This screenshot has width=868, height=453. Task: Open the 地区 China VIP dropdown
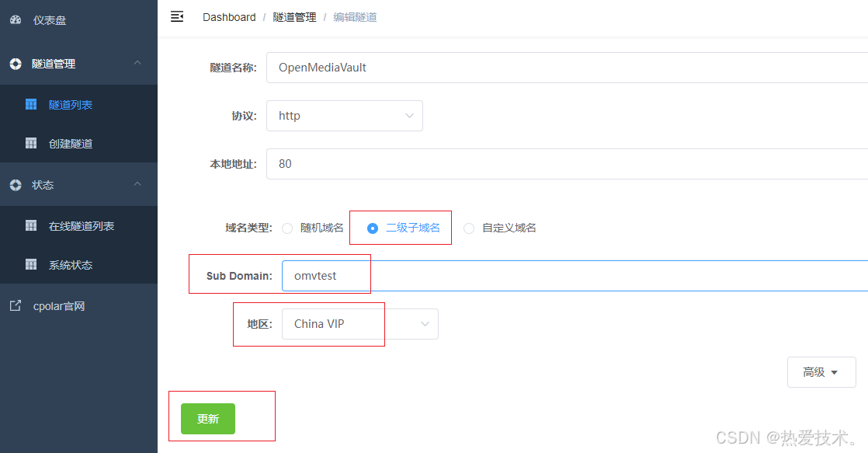point(359,324)
